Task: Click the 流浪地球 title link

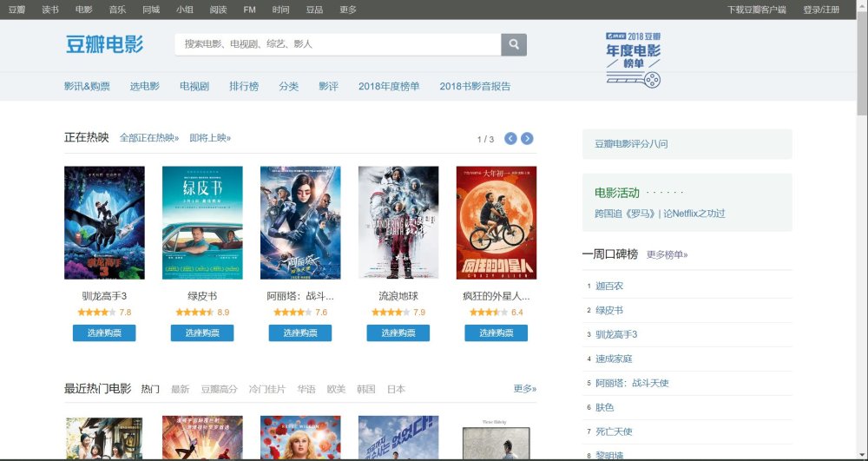Action: click(x=398, y=297)
